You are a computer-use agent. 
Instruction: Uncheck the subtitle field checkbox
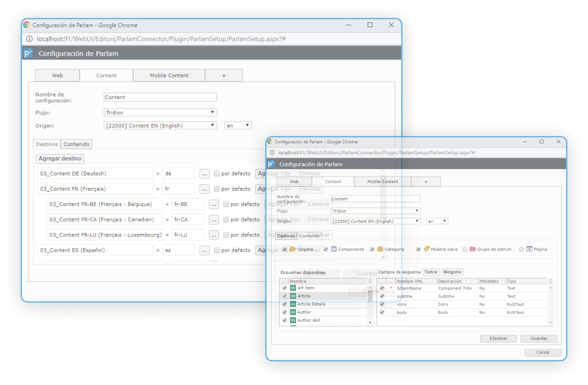[382, 296]
